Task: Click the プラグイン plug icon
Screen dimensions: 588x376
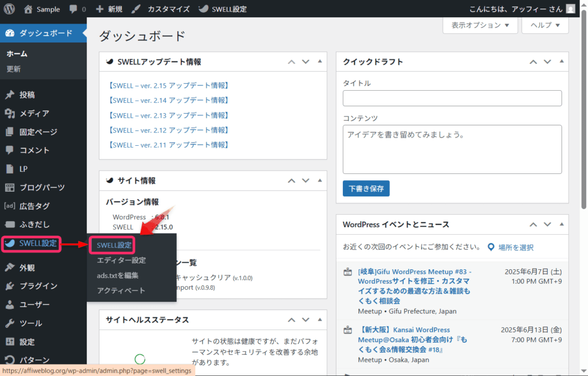Action: tap(10, 286)
